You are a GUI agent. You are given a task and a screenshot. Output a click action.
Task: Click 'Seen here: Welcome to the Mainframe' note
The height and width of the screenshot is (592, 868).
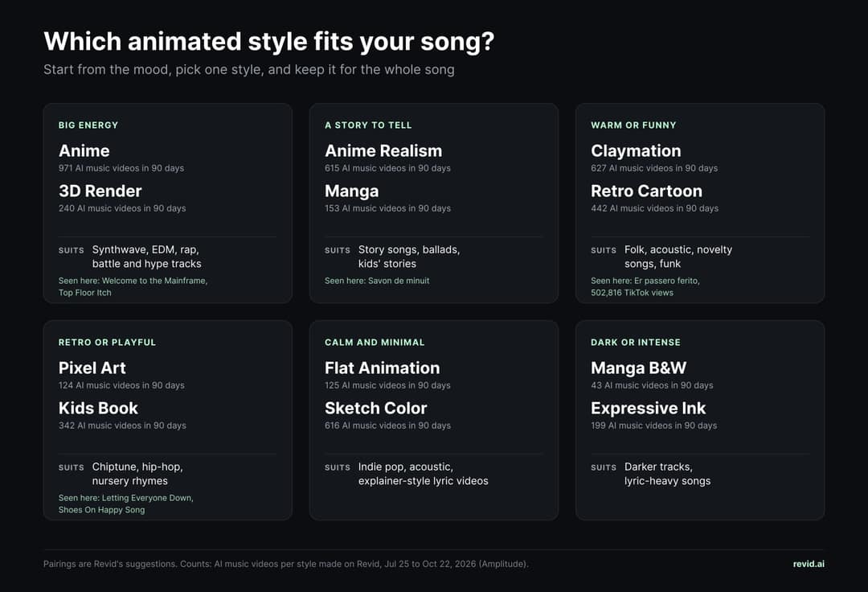point(133,286)
